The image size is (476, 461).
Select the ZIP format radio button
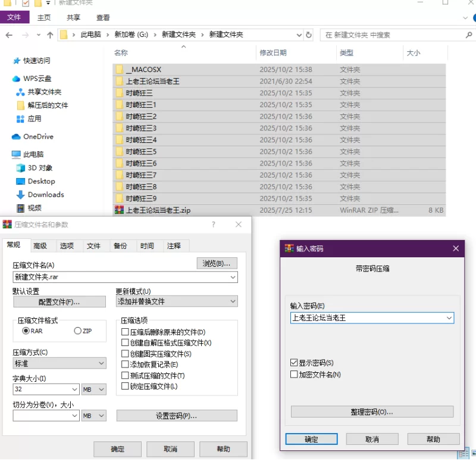tap(78, 331)
